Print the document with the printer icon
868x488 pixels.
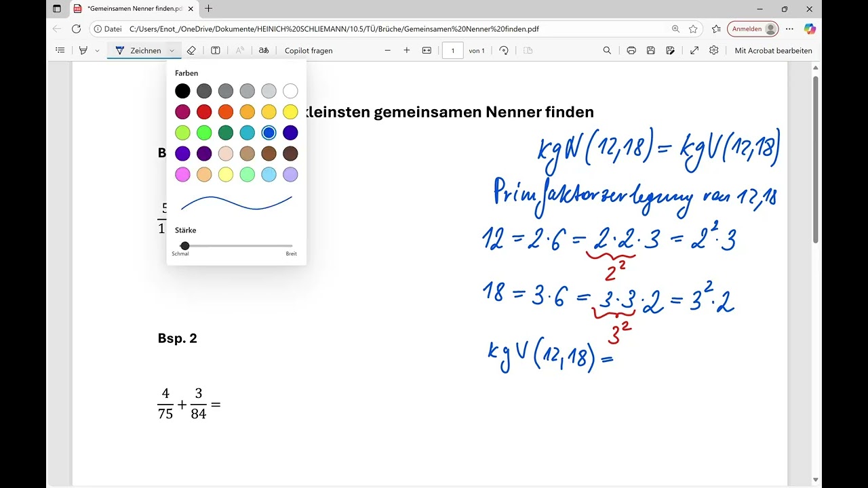point(631,50)
